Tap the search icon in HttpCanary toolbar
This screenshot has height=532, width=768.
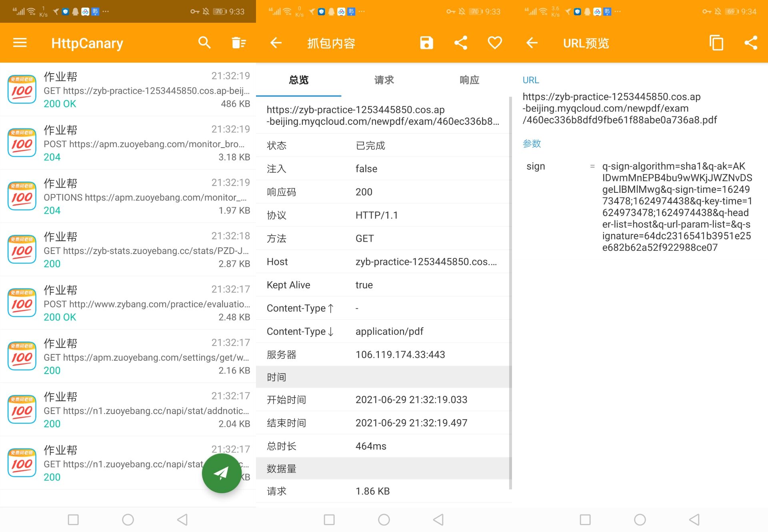point(204,43)
